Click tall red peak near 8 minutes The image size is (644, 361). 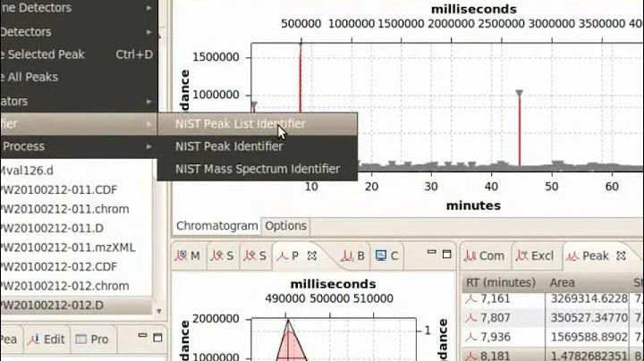[x=301, y=78]
